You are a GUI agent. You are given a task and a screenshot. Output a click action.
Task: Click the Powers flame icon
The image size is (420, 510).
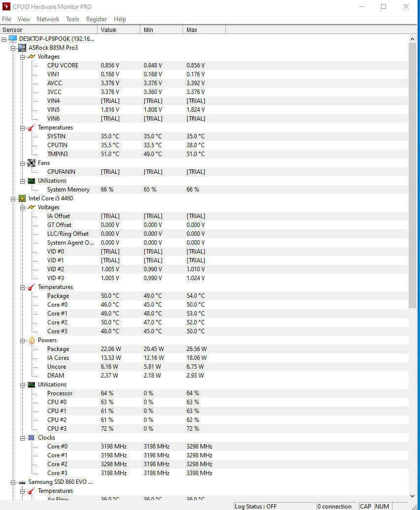(x=32, y=340)
